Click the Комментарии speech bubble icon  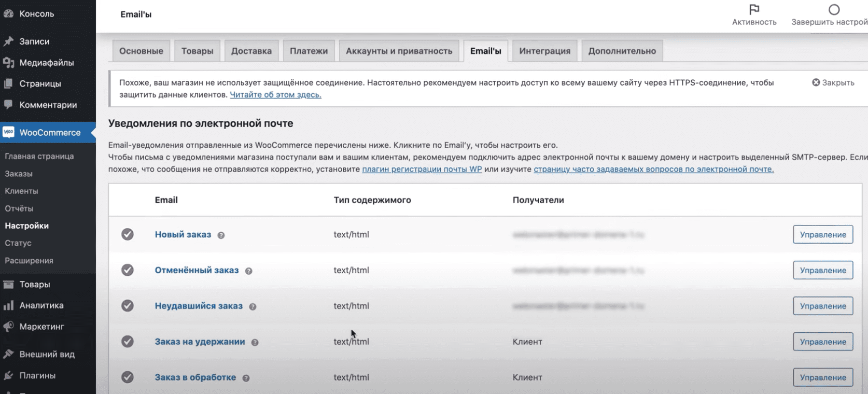coord(8,105)
